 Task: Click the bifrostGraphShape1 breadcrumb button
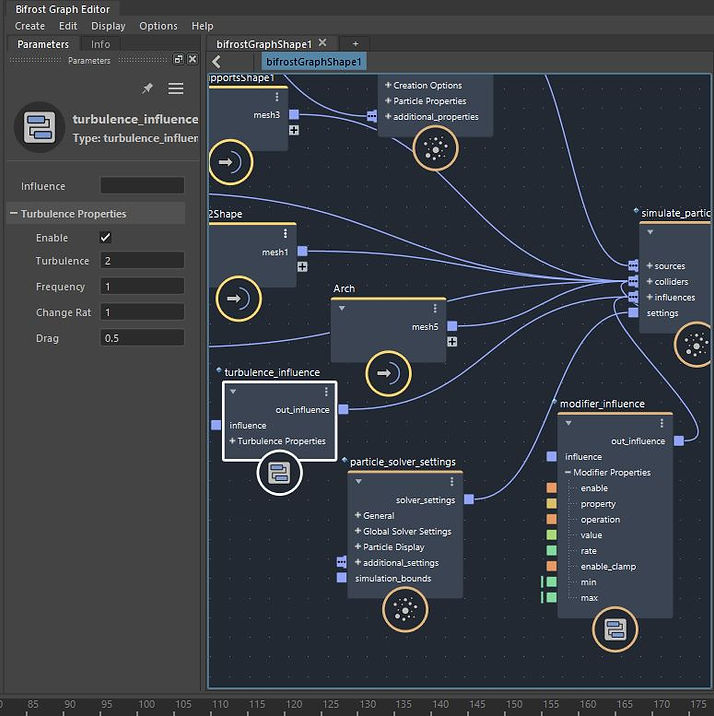[x=314, y=62]
